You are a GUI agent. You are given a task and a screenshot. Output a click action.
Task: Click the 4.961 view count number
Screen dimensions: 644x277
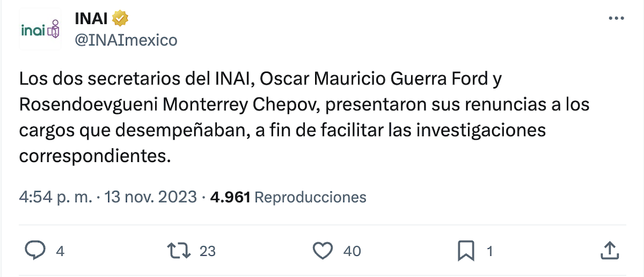230,197
